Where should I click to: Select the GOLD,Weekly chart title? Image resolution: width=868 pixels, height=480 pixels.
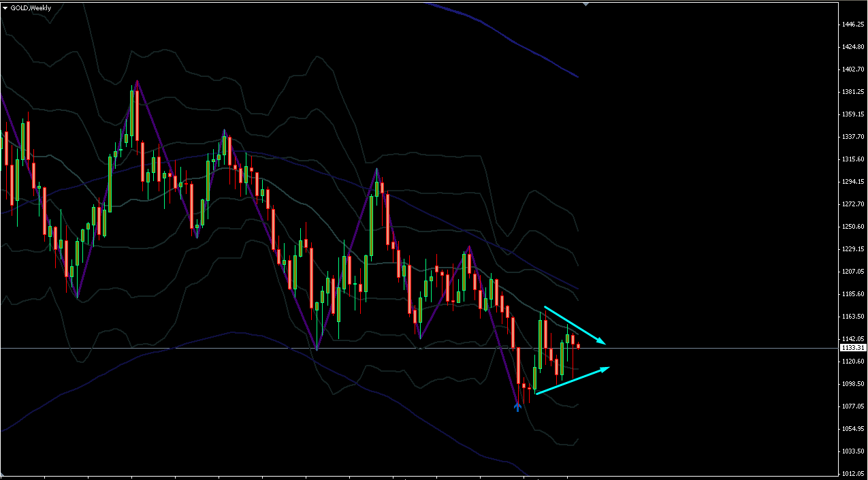(31, 8)
